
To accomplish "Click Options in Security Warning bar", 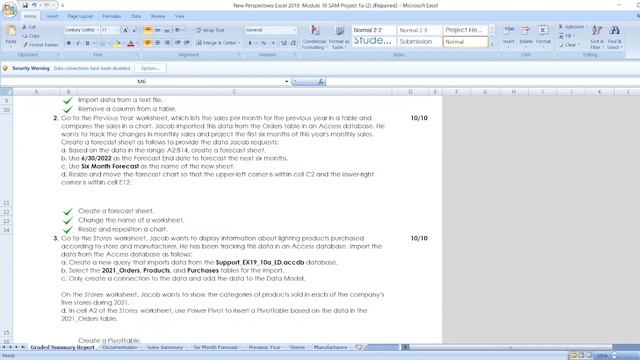I will tap(150, 68).
